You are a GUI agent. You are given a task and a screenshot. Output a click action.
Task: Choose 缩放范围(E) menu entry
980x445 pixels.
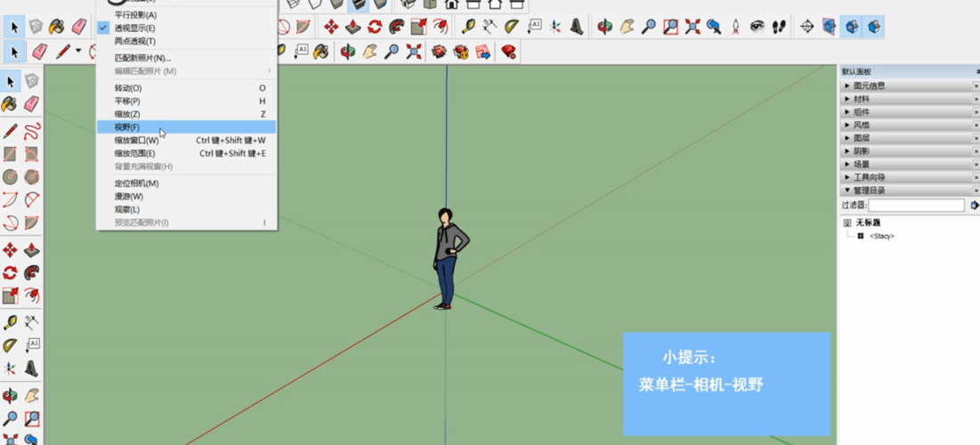(x=186, y=154)
